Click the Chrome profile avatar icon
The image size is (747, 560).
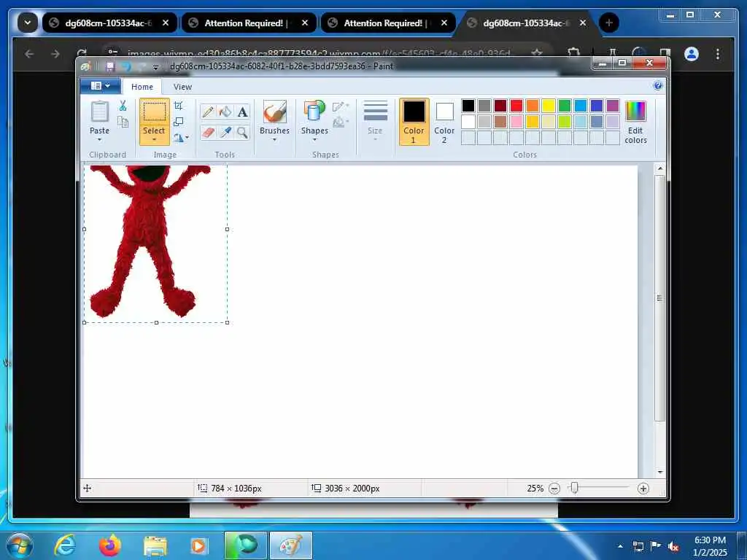click(x=692, y=54)
